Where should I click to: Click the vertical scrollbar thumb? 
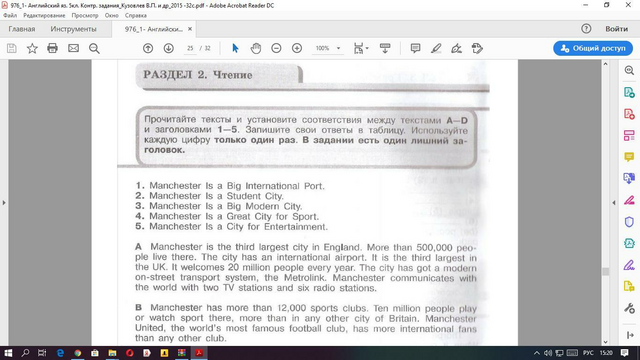tap(605, 272)
